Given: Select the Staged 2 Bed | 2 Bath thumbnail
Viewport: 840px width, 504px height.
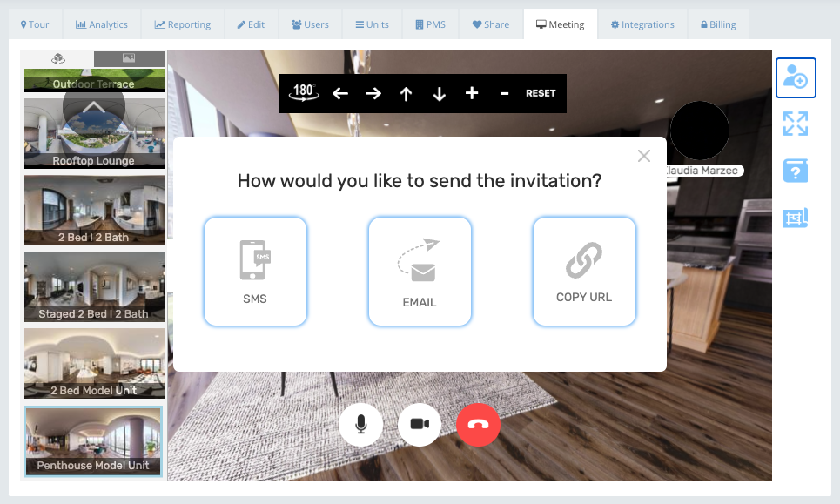Looking at the screenshot, I should point(94,286).
